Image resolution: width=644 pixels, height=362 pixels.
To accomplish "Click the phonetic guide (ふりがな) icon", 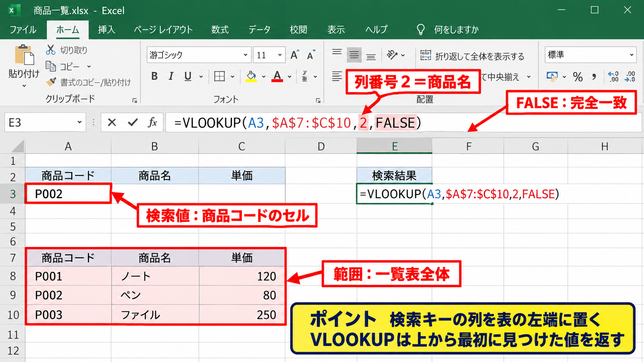I will 305,76.
